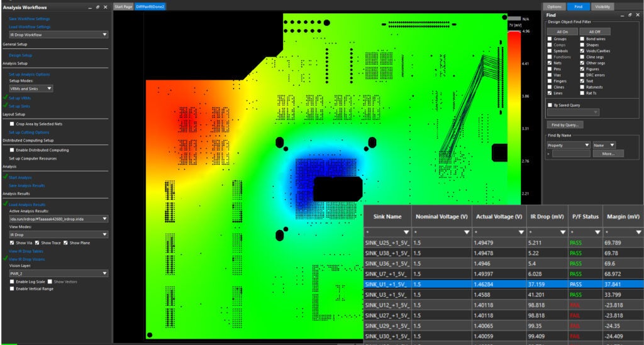Open View IR Drop Tables link
The image size is (644, 345).
[26, 251]
